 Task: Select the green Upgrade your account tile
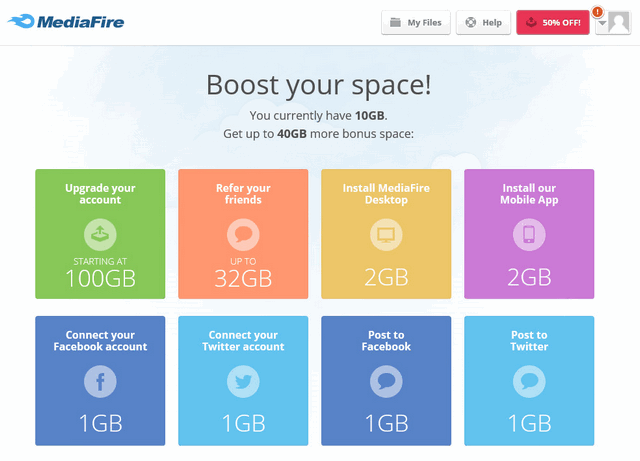[x=100, y=234]
